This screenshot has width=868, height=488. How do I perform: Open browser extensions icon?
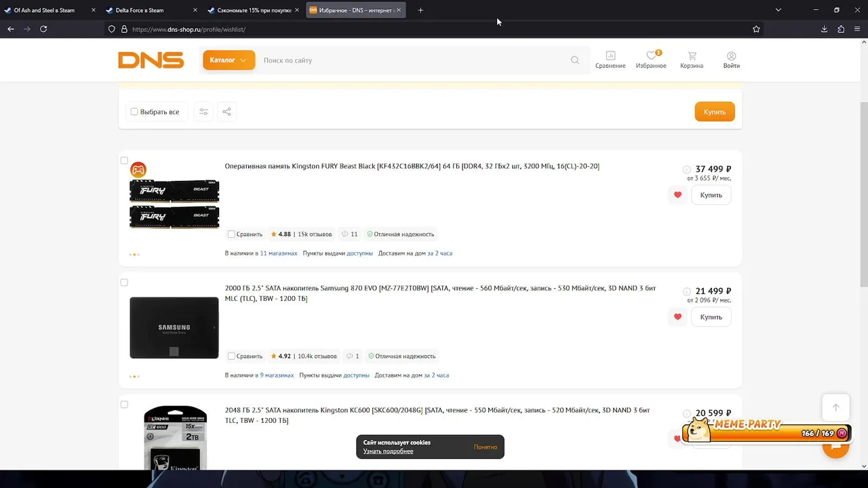[841, 29]
